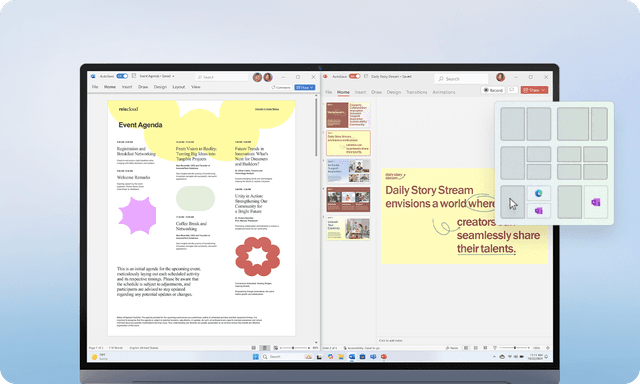Click the save icon in Word title bar

[x=133, y=76]
